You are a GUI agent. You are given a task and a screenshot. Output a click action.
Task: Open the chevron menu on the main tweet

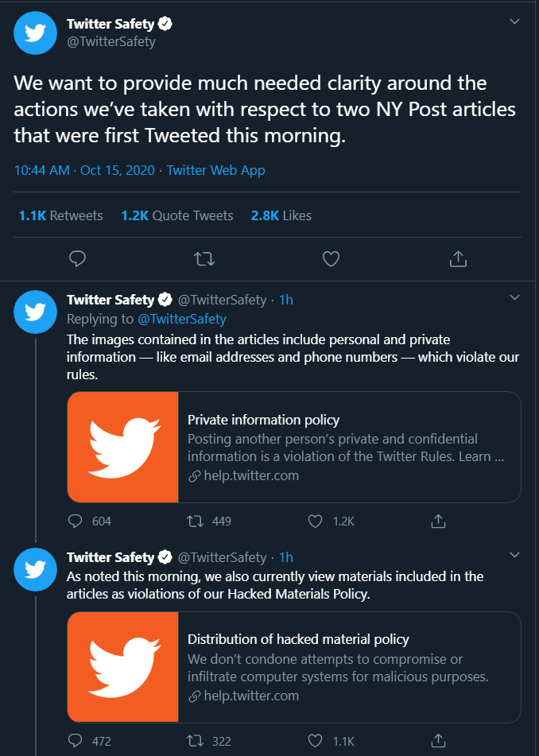click(x=514, y=21)
